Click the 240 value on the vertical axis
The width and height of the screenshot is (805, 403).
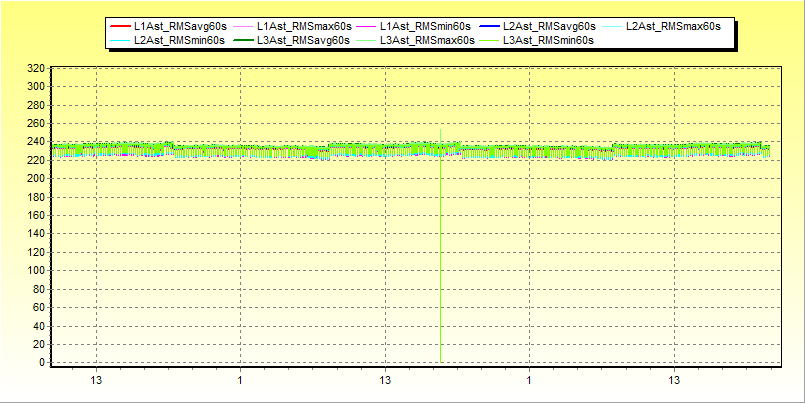pyautogui.click(x=36, y=142)
